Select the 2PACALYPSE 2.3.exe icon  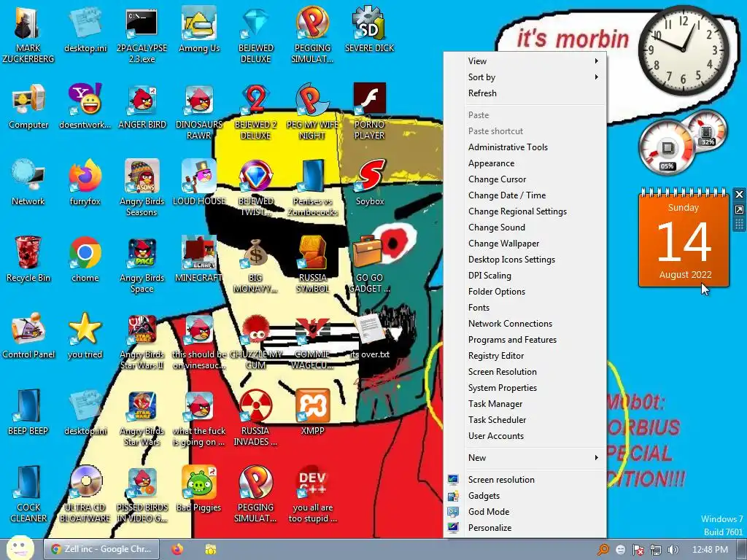[x=142, y=34]
